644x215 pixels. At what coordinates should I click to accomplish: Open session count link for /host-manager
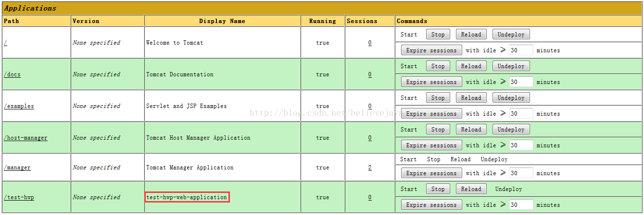pos(370,138)
